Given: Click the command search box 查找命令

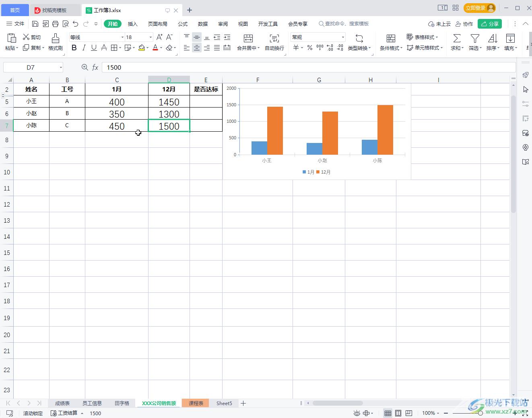Looking at the screenshot, I should (344, 24).
